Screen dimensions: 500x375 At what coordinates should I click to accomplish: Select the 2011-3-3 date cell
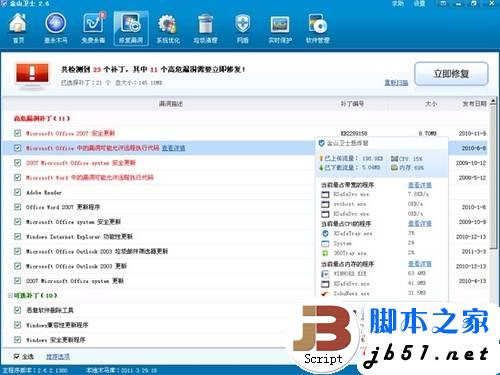474,251
